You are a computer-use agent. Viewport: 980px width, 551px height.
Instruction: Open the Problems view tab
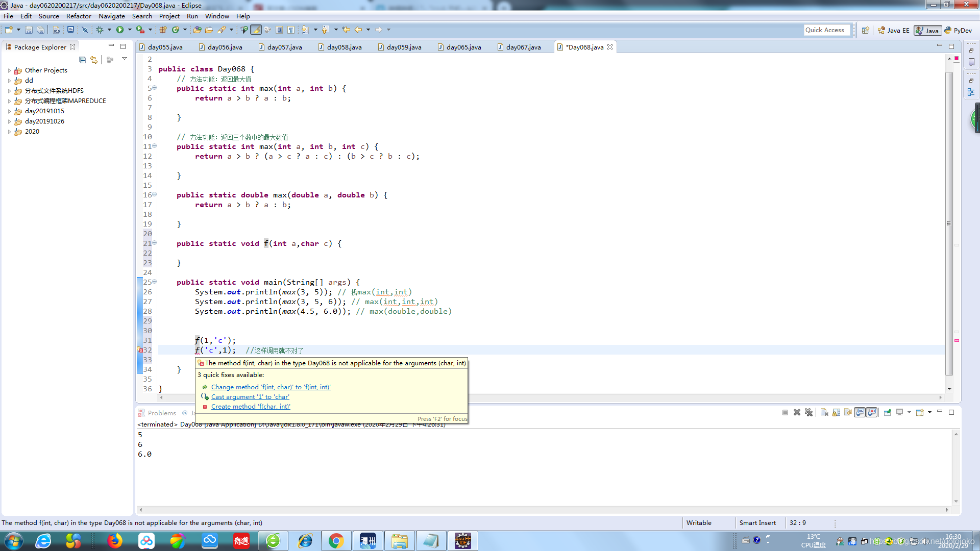(x=157, y=413)
